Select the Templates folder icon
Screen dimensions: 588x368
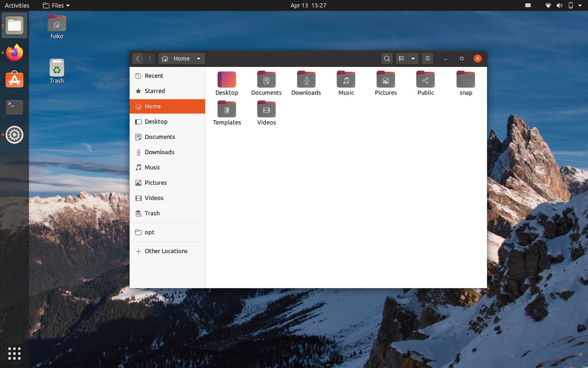pyautogui.click(x=227, y=109)
